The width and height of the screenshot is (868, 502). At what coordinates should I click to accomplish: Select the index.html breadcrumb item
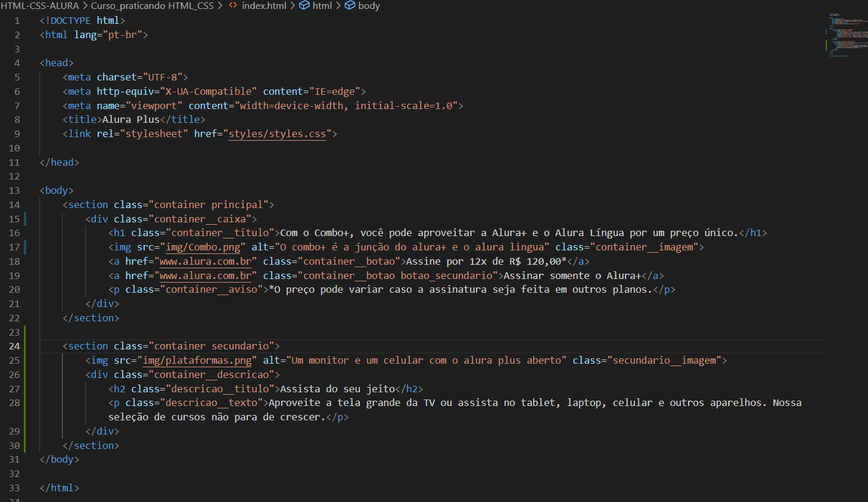(x=264, y=6)
